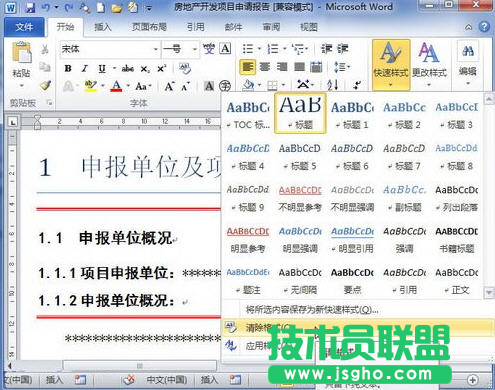This screenshot has height=390, width=495.
Task: Click the Phonetic Guide icon
Action: coord(209,49)
